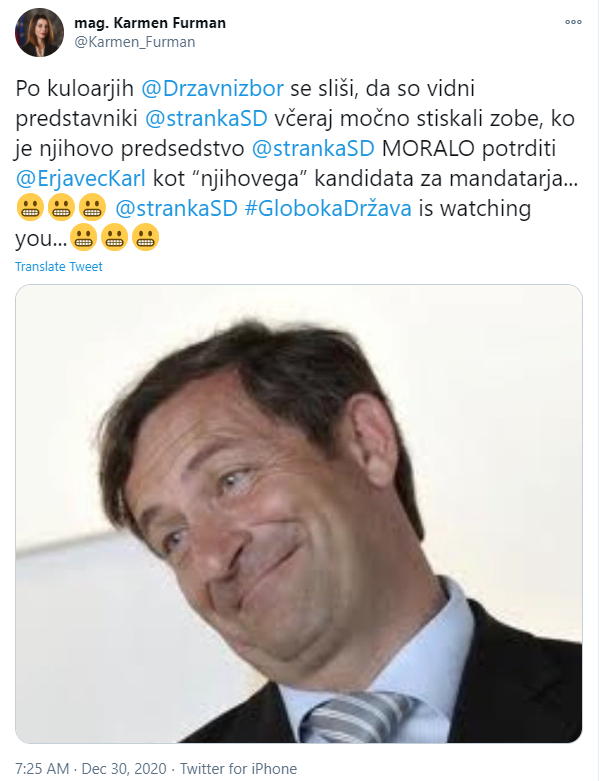600x781 pixels.
Task: Open the @strankaSD mention beside #GlobokaDržava
Action: [x=176, y=208]
